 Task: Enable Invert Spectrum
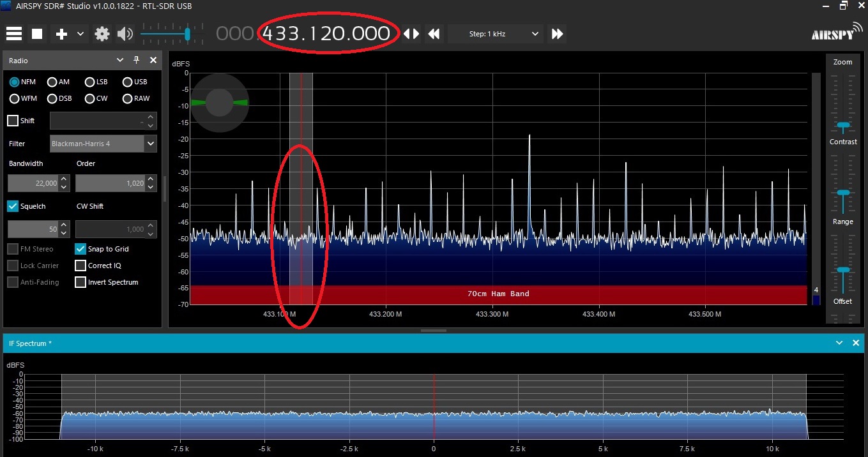pyautogui.click(x=80, y=282)
